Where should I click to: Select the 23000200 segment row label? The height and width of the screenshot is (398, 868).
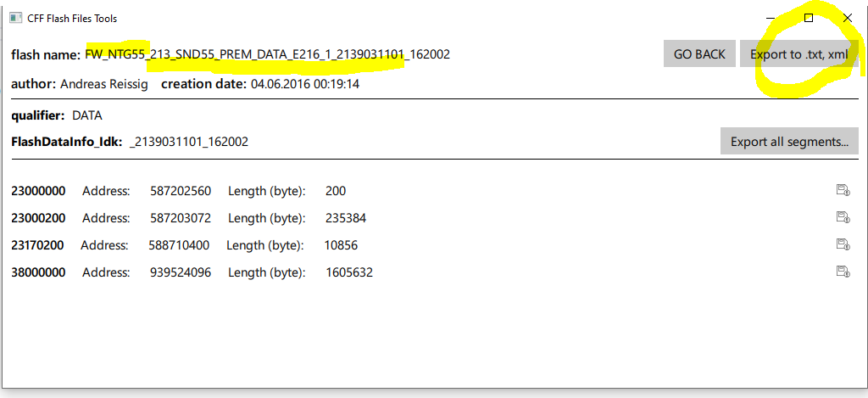[x=38, y=218]
